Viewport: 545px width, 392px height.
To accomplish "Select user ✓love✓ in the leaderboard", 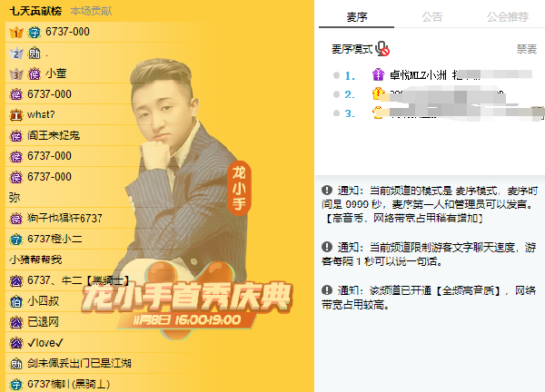I will pos(45,343).
